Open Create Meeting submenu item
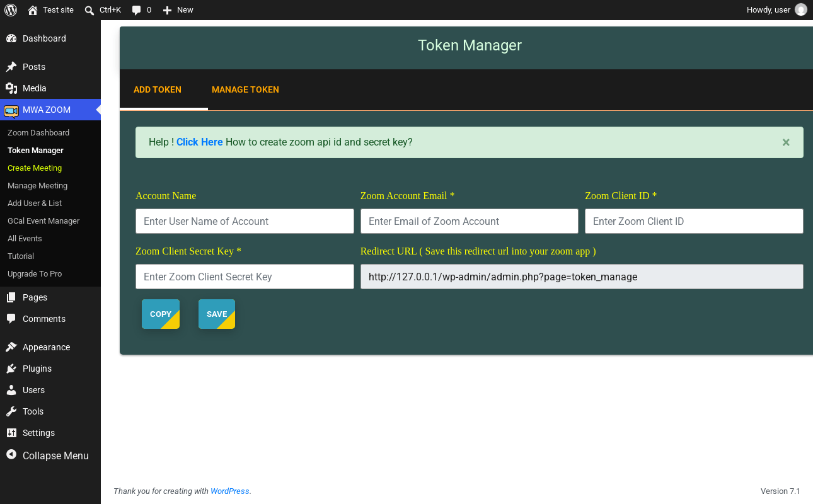The width and height of the screenshot is (813, 504). point(35,168)
